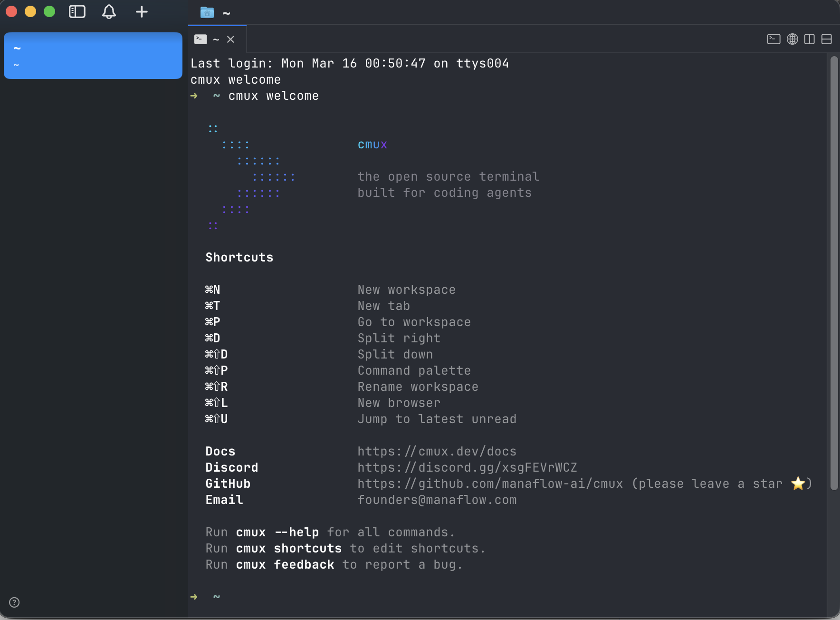840x620 pixels.
Task: Click the 'Discord' label
Action: point(232,467)
